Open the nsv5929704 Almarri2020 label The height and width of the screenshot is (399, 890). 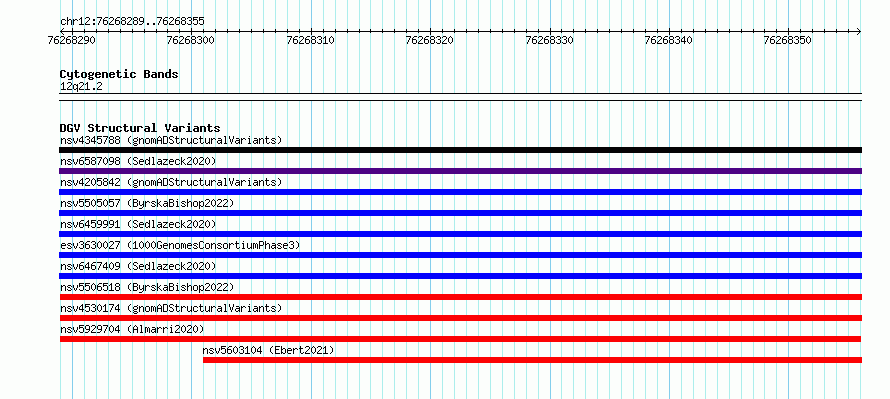(132, 329)
